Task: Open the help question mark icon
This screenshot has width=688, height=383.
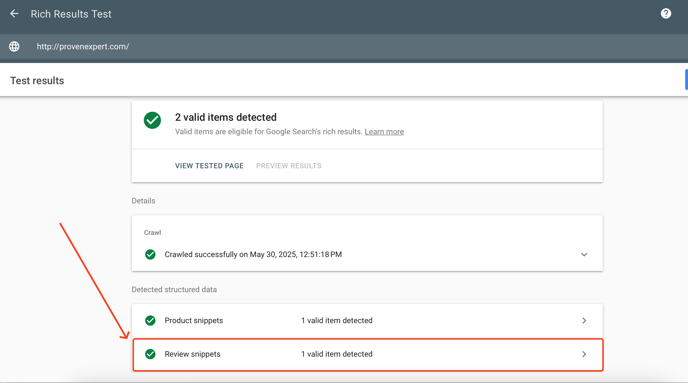Action: pyautogui.click(x=666, y=14)
